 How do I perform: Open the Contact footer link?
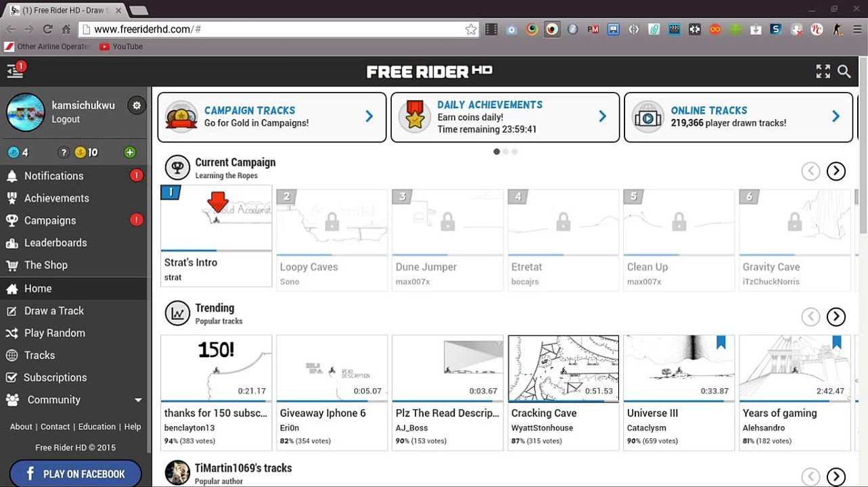(x=55, y=427)
